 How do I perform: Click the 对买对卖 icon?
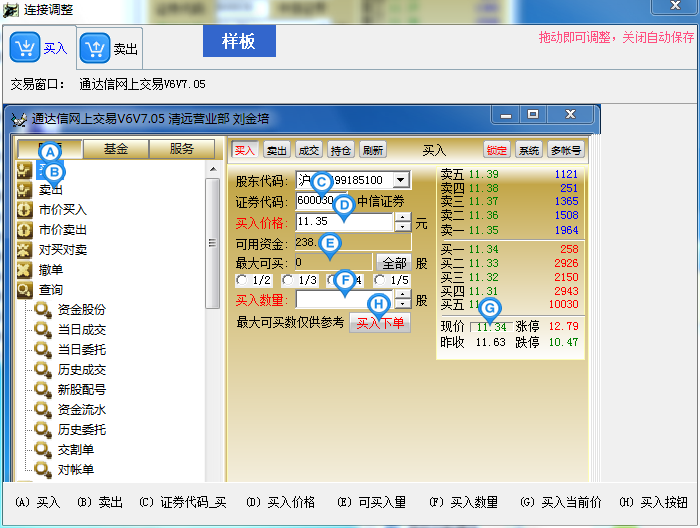[x=24, y=250]
